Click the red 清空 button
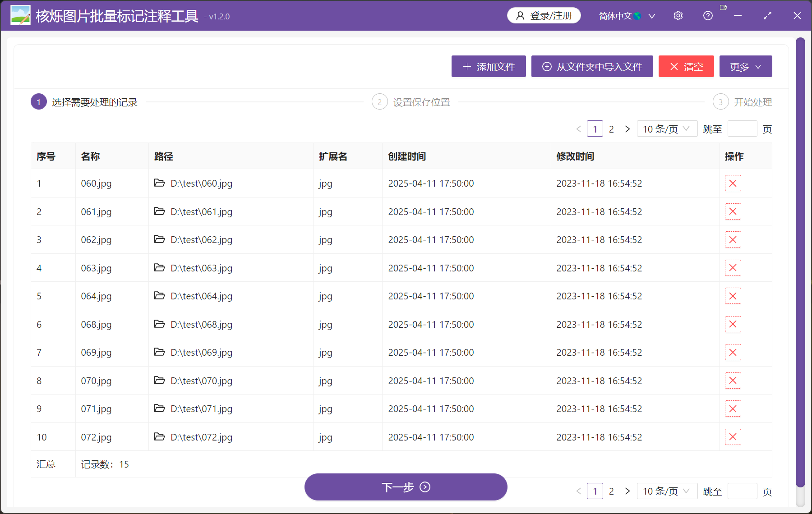The height and width of the screenshot is (514, 812). (686, 67)
